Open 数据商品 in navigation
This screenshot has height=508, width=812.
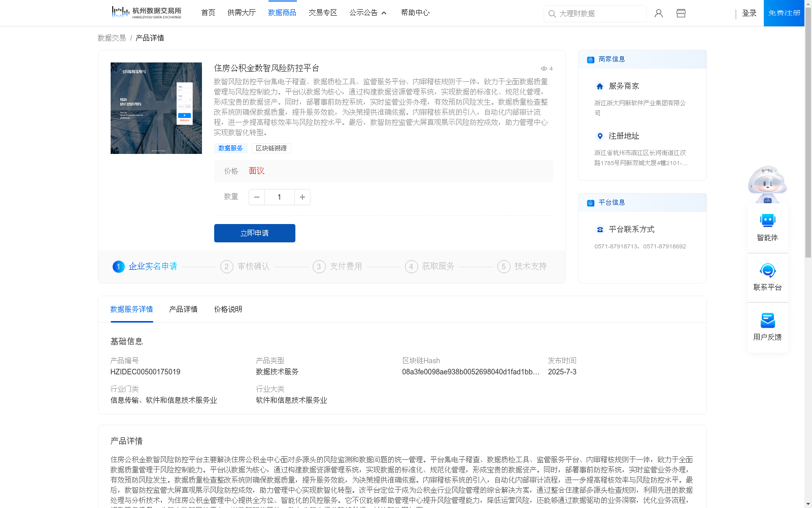coord(282,13)
